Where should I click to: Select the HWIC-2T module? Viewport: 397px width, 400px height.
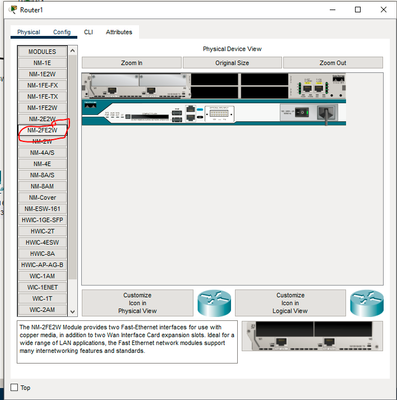pyautogui.click(x=42, y=231)
